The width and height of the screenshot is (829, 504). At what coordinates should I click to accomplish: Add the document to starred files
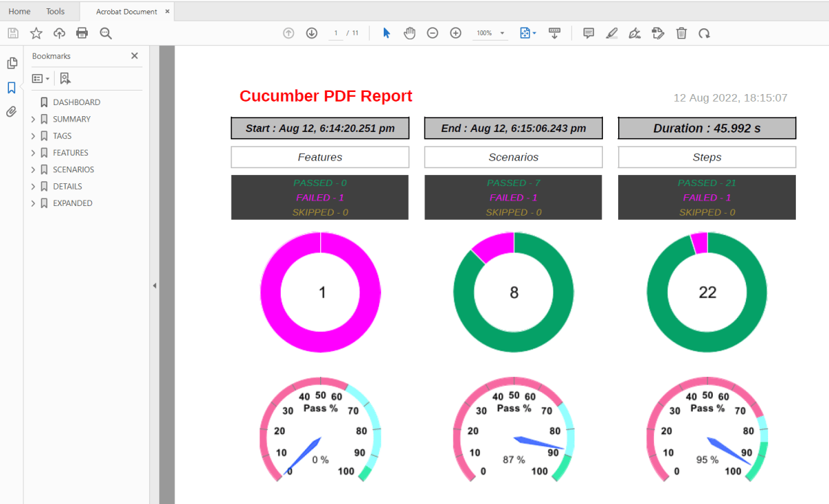click(x=36, y=33)
